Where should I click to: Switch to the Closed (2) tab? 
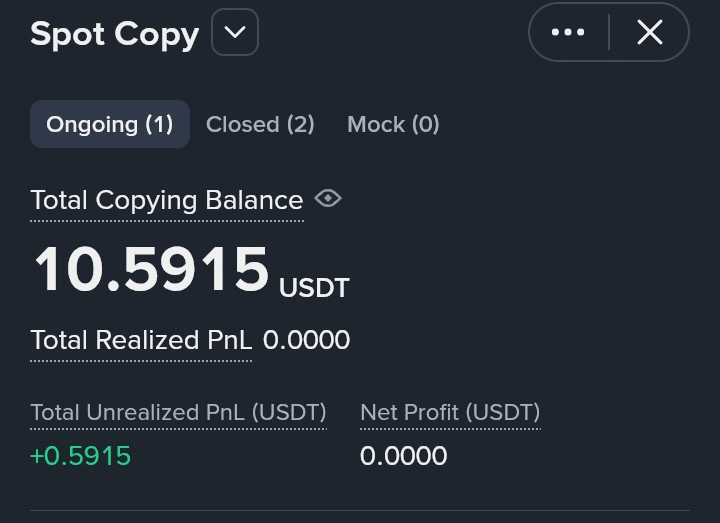(260, 124)
